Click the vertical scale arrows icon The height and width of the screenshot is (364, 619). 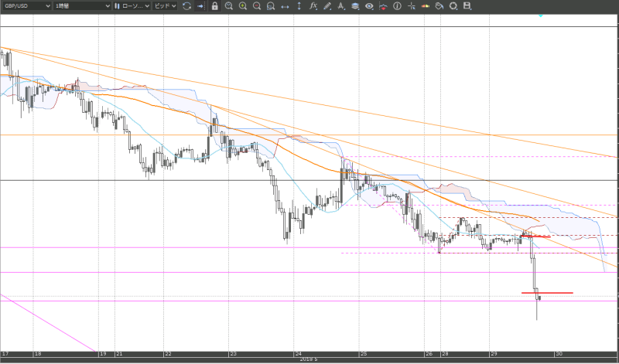[299, 6]
